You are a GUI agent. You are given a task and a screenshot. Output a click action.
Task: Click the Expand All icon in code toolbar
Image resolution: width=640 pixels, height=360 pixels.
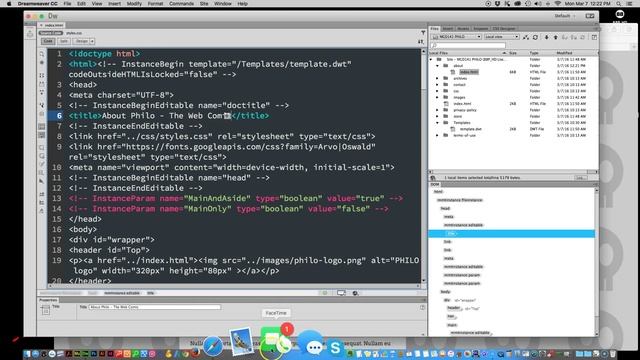pos(42,93)
